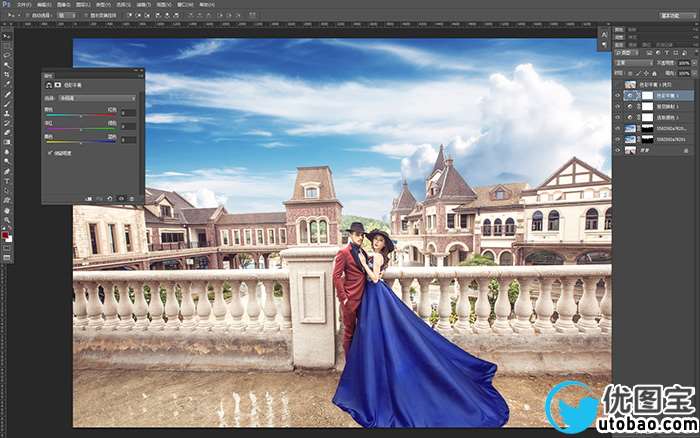Click the cyan-red value input field
The width and height of the screenshot is (700, 438).
coord(128,113)
